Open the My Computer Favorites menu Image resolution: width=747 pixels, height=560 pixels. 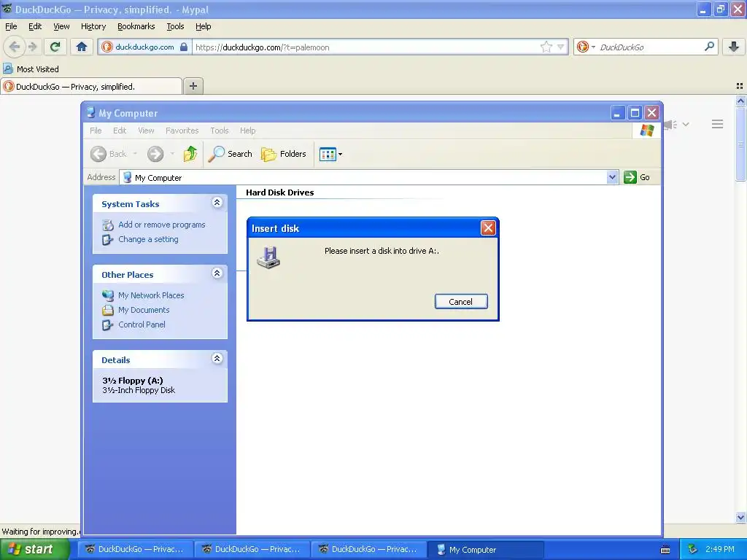pos(182,131)
